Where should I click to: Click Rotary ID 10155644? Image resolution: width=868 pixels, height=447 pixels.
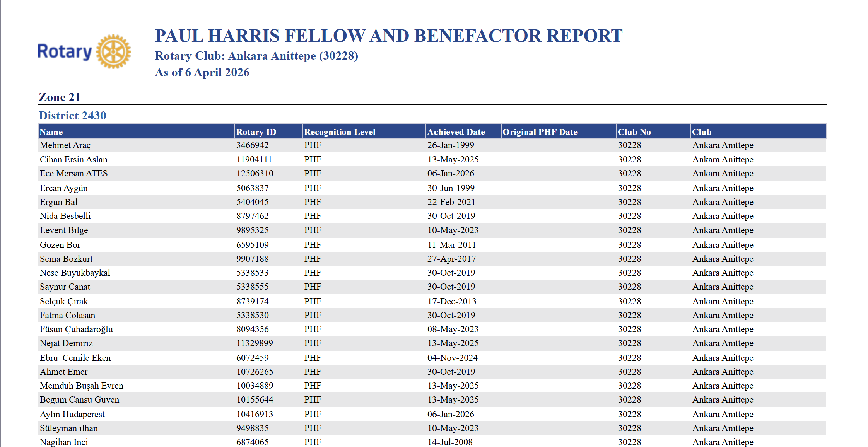point(255,399)
